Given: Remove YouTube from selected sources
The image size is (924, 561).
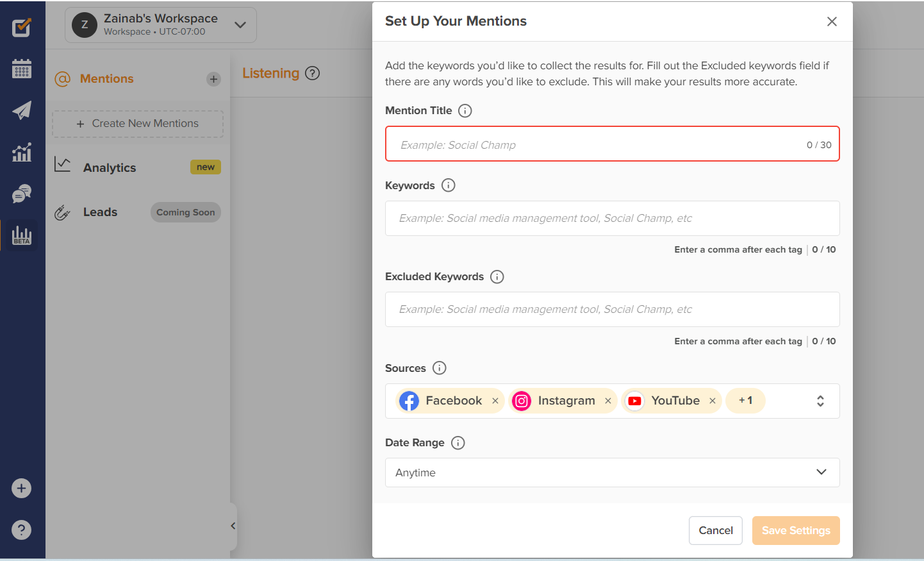Looking at the screenshot, I should pyautogui.click(x=712, y=400).
